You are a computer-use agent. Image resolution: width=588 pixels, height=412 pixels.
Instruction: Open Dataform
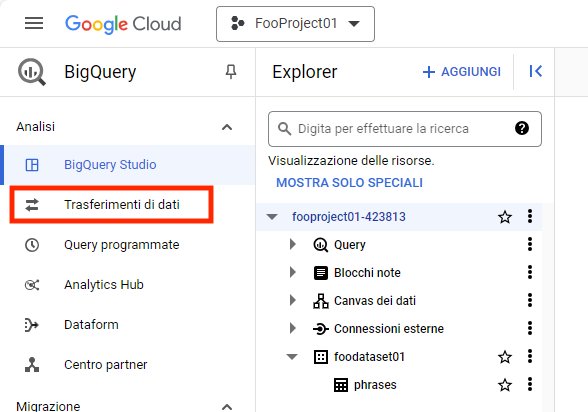128,325
